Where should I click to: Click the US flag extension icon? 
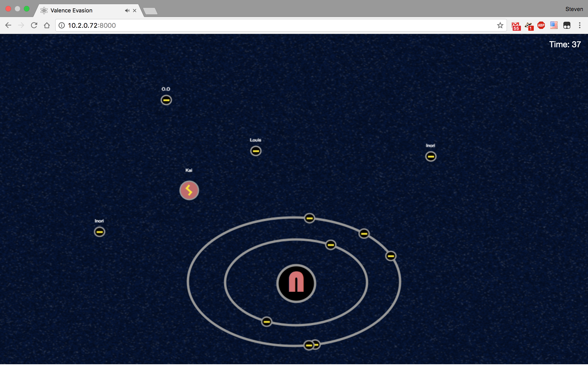click(554, 25)
